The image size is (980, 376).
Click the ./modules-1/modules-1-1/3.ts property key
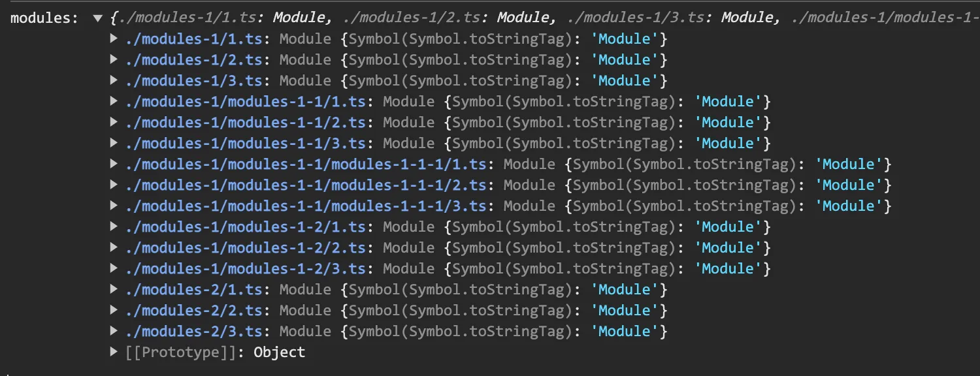245,144
